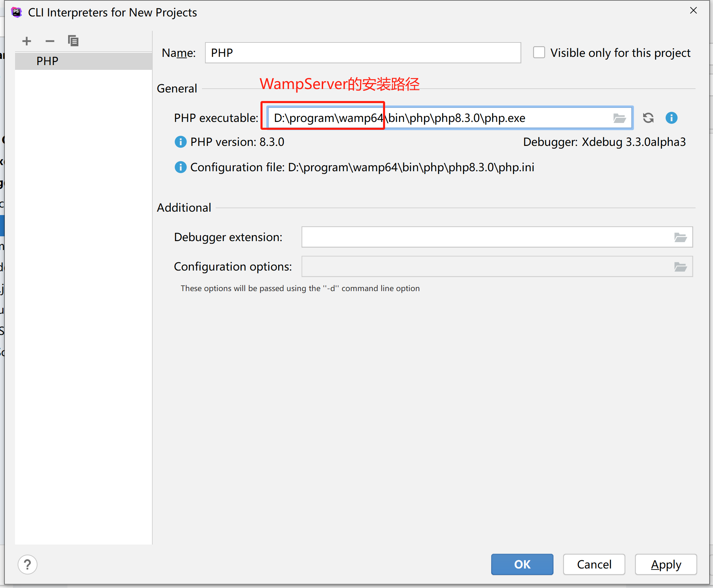Browse for PHP executable folder icon
The image size is (713, 588).
(x=619, y=118)
